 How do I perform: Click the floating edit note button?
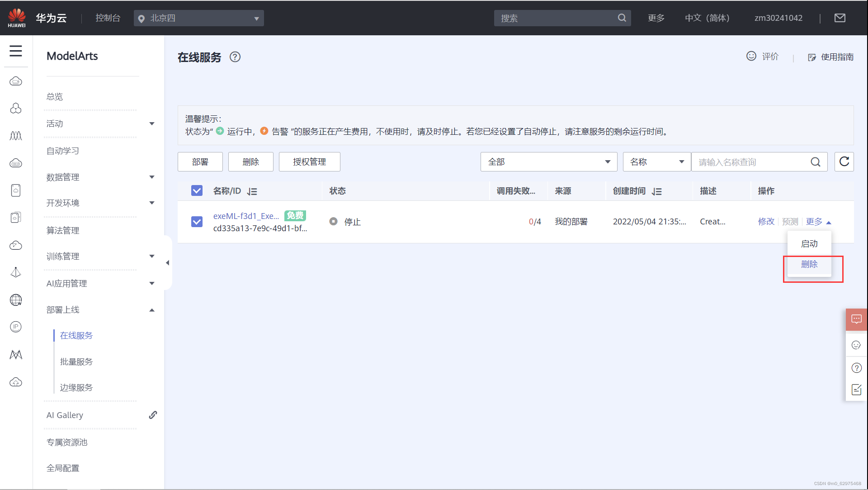point(857,390)
